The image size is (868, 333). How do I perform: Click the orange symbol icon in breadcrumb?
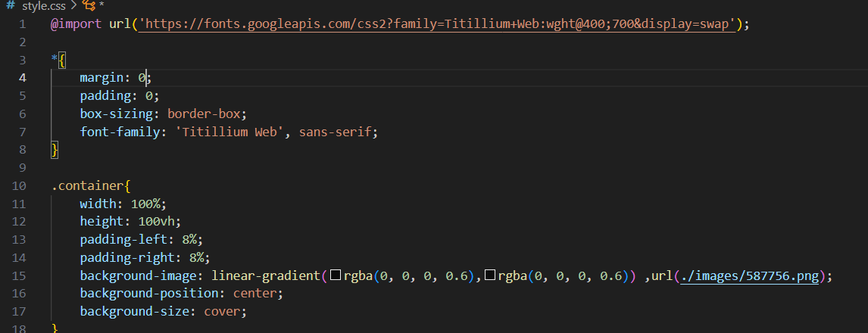[x=88, y=6]
